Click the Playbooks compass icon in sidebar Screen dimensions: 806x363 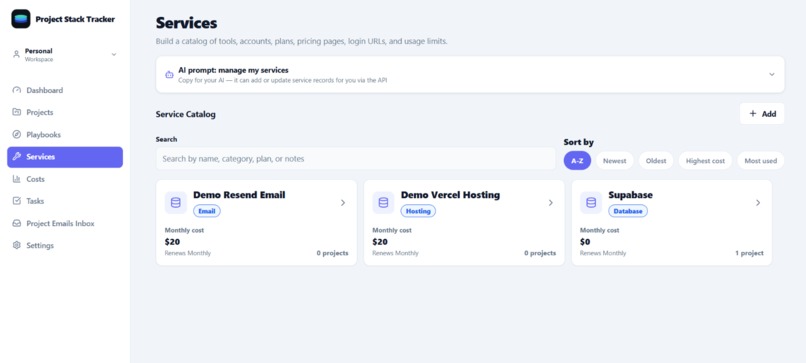(16, 135)
